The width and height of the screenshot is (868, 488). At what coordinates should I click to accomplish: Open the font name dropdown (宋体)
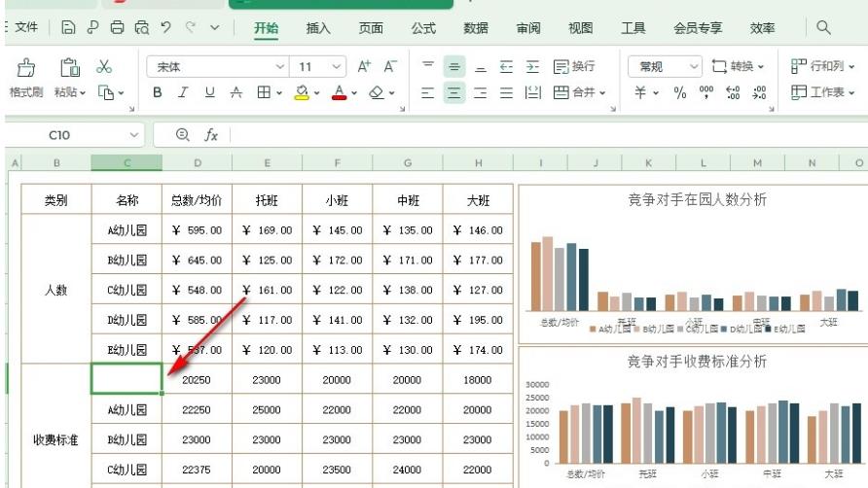pyautogui.click(x=280, y=67)
